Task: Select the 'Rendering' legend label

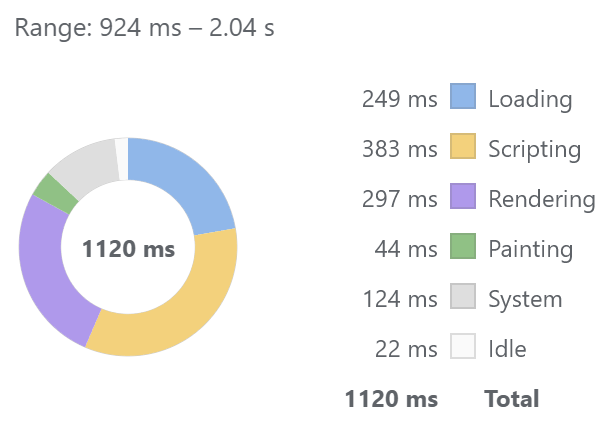Action: (542, 199)
